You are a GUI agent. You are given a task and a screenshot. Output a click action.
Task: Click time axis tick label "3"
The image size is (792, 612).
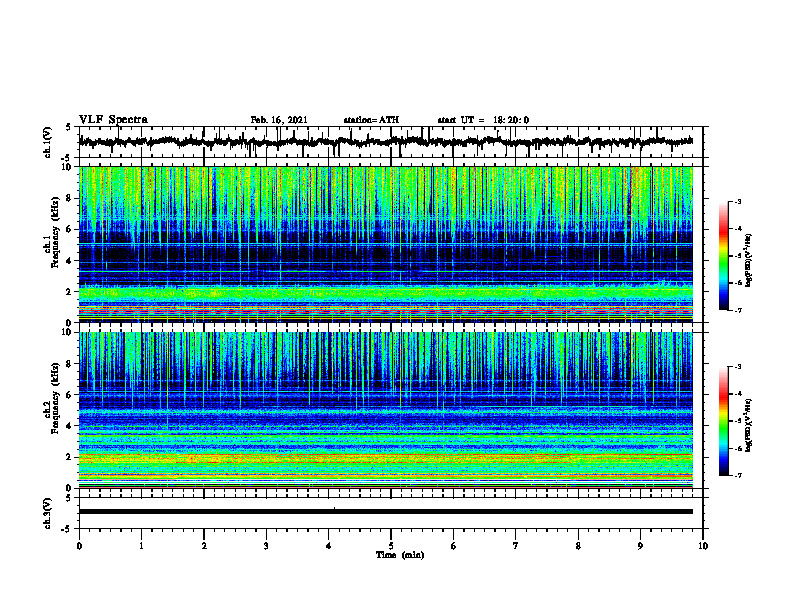(266, 546)
